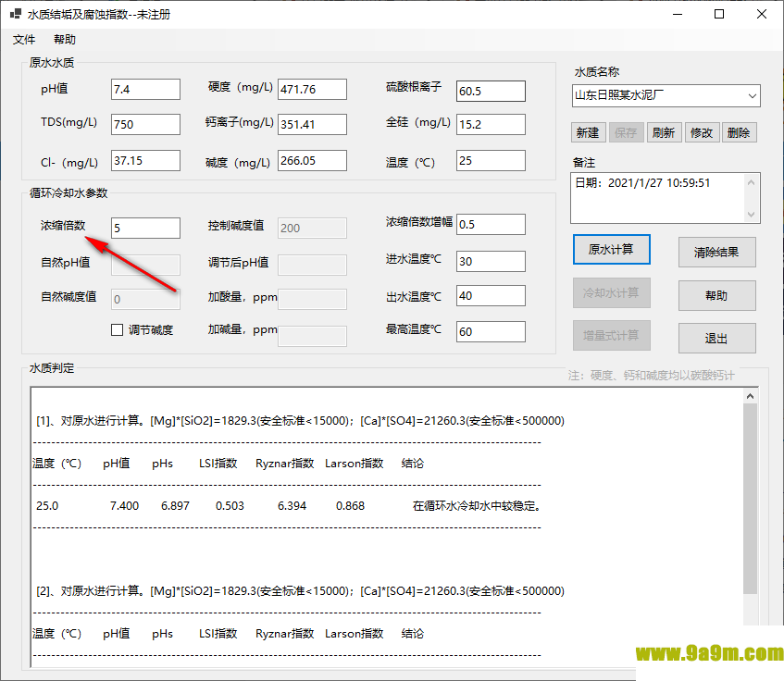The height and width of the screenshot is (681, 784).
Task: Minimize the window
Action: (x=678, y=14)
